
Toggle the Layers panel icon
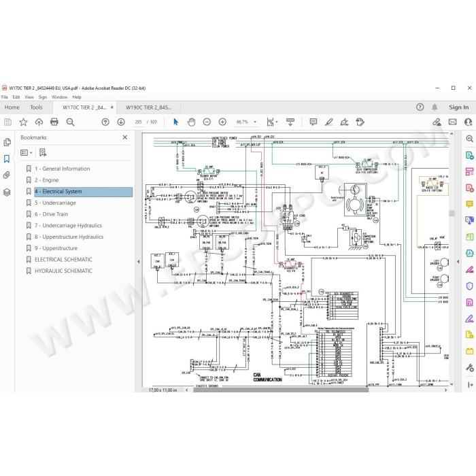[x=7, y=192]
